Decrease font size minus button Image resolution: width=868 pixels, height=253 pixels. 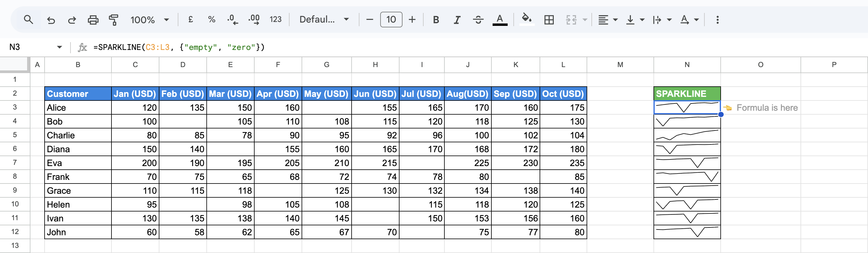click(369, 20)
